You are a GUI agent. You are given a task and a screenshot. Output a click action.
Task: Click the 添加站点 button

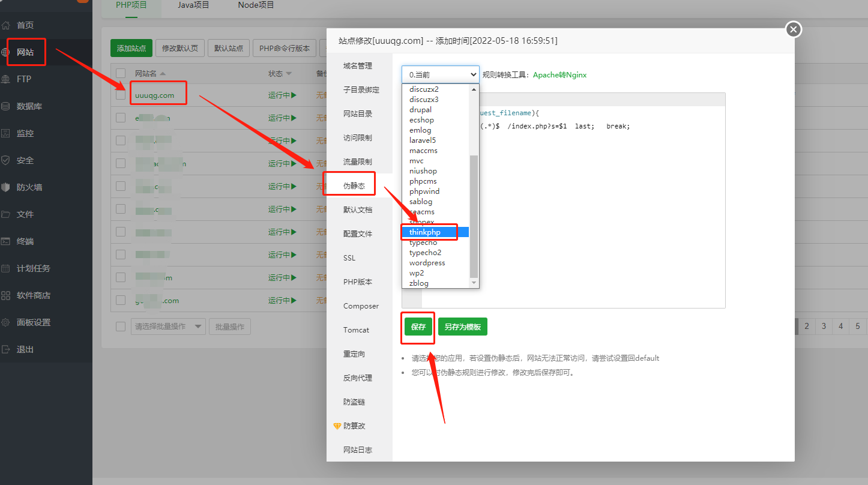pos(131,48)
